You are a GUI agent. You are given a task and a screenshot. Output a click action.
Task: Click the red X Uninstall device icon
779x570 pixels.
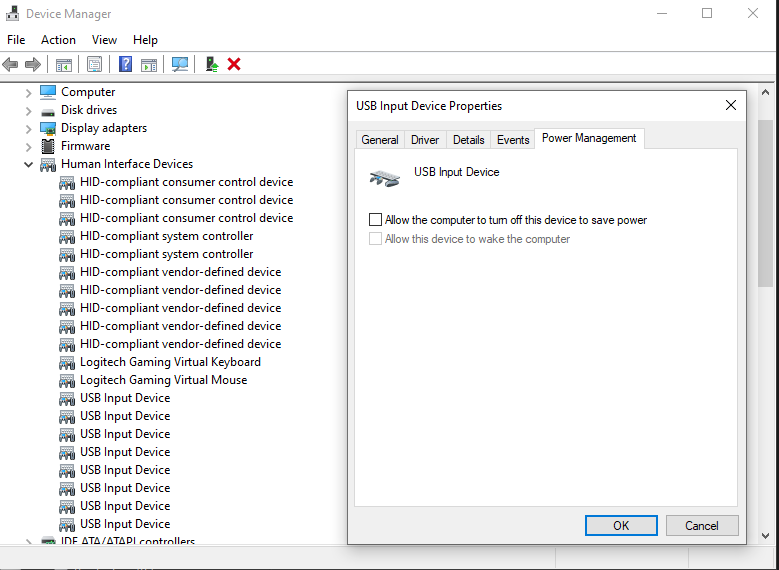tap(234, 64)
